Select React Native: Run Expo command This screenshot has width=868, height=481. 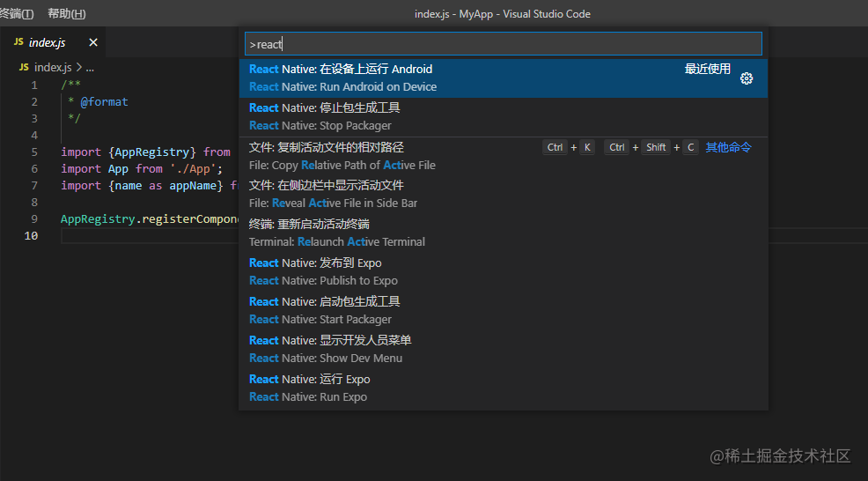[504, 388]
